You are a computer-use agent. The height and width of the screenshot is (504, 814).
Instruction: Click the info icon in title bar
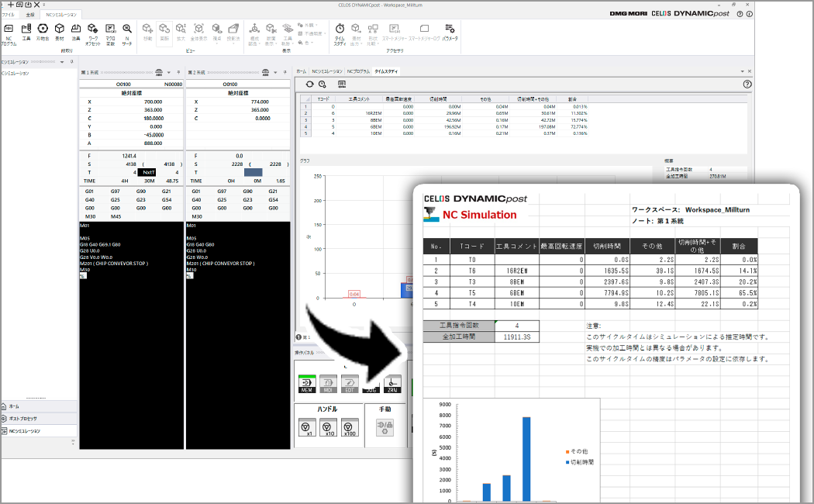[749, 14]
